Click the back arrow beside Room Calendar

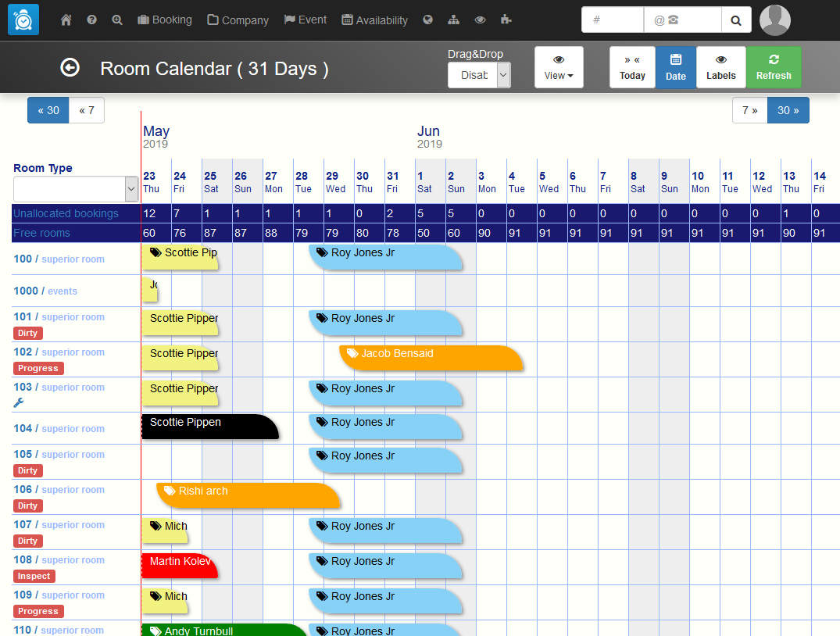pos(70,68)
